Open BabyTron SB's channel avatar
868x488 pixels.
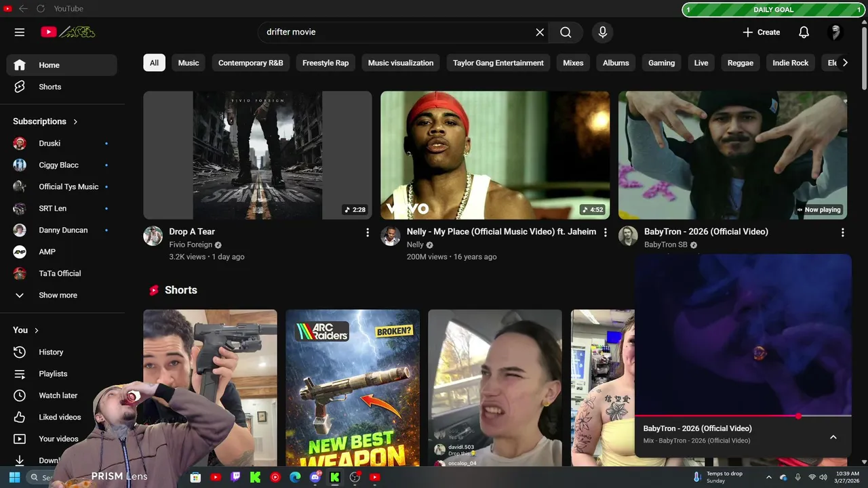tap(628, 236)
